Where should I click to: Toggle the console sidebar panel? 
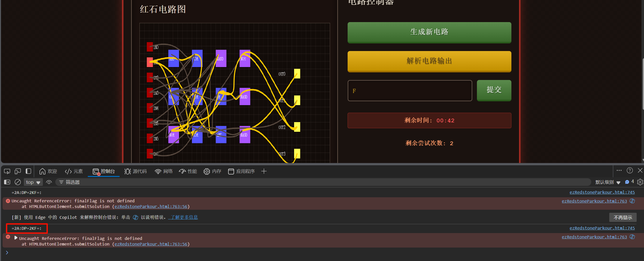point(7,182)
